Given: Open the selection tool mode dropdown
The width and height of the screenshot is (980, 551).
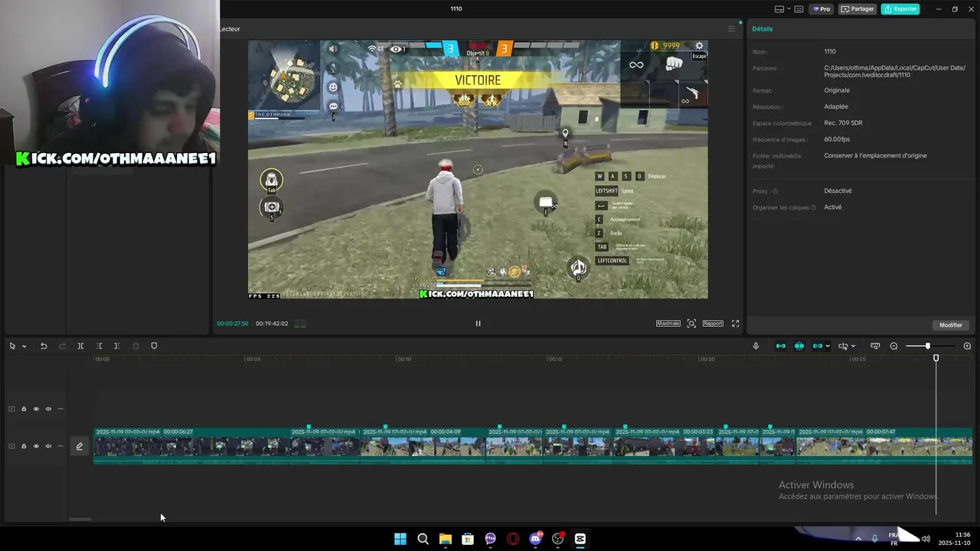Looking at the screenshot, I should tap(24, 347).
